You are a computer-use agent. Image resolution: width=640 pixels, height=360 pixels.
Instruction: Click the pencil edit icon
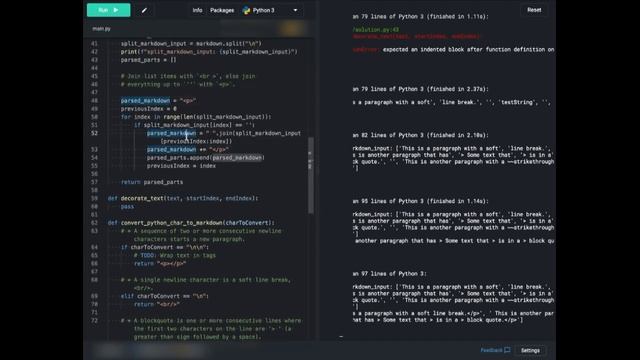pyautogui.click(x=144, y=10)
